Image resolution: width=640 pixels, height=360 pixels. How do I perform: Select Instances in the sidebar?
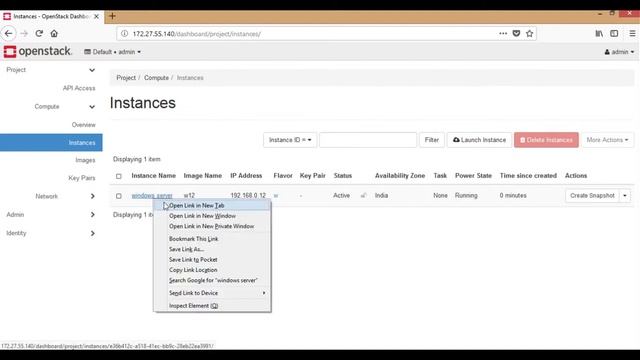point(51,142)
